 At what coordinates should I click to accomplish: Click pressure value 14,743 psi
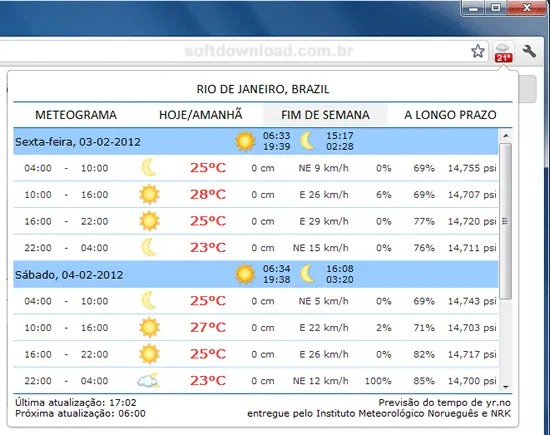472,301
